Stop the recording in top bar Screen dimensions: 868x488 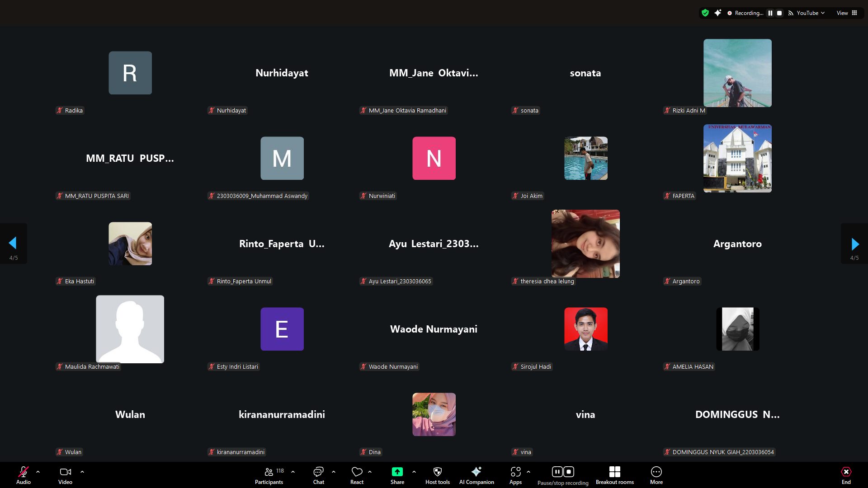tap(779, 13)
